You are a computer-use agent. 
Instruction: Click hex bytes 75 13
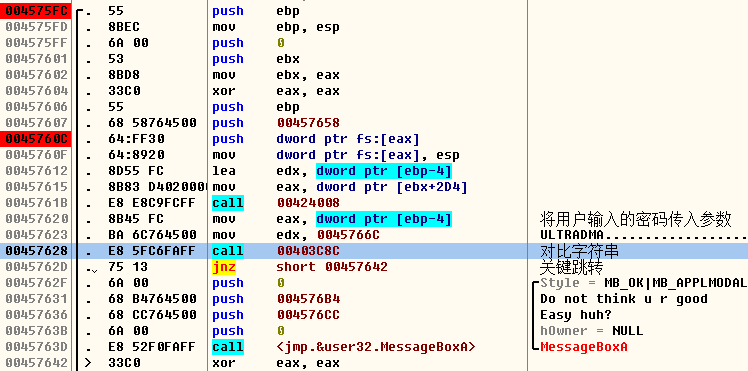(128, 267)
